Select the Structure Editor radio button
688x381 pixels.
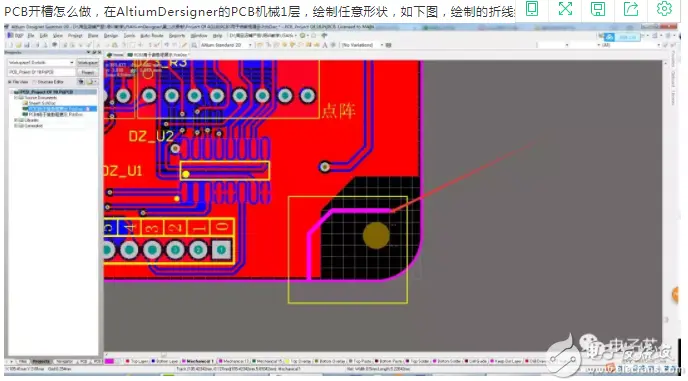point(49,82)
